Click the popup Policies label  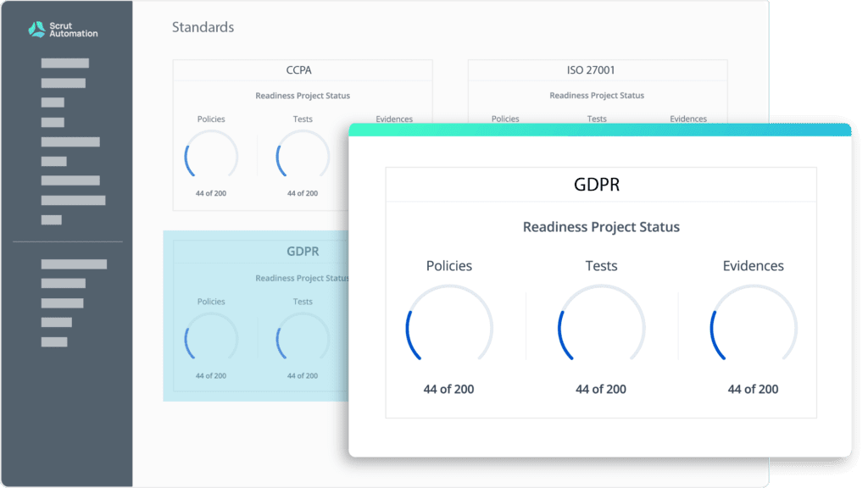pos(449,265)
